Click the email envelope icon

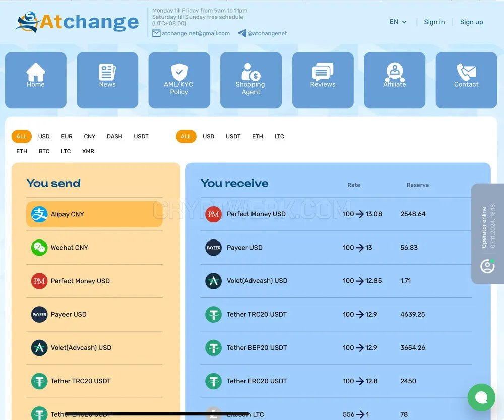[x=156, y=33]
